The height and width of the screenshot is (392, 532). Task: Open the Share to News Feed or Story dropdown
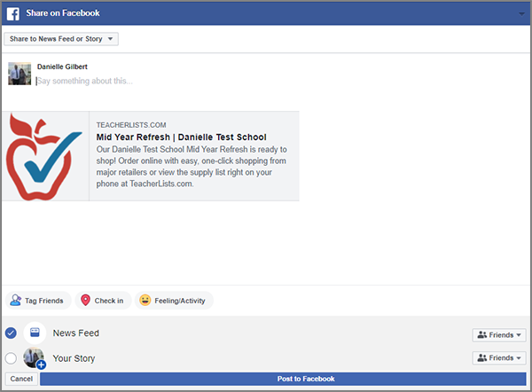tap(61, 39)
